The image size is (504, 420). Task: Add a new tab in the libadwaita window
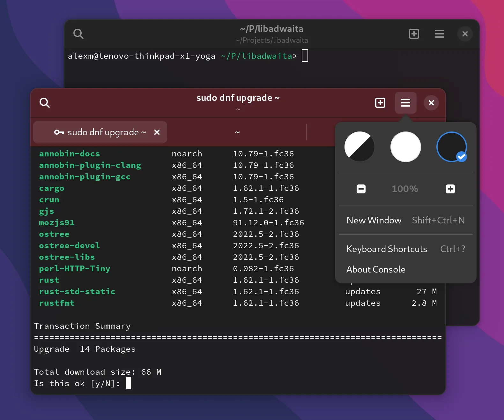pos(414,34)
